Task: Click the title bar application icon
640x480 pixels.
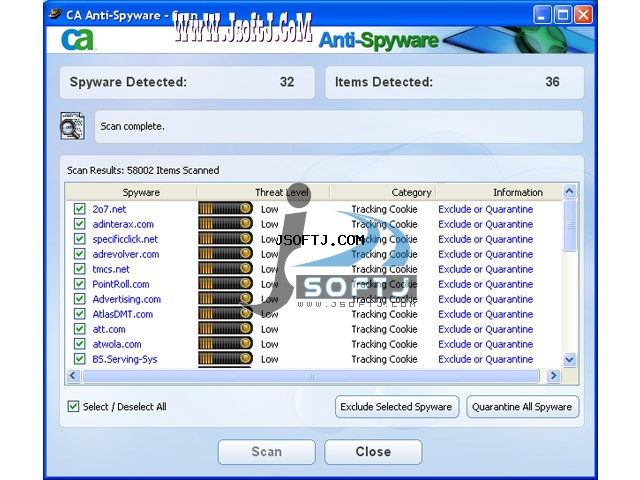Action: click(x=56, y=15)
